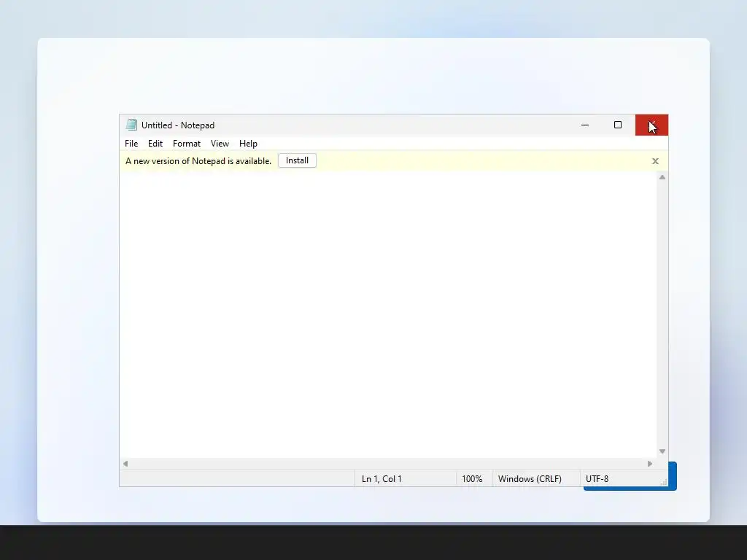Image resolution: width=747 pixels, height=560 pixels.
Task: Click the Notepad icon in title bar
Action: (x=131, y=125)
